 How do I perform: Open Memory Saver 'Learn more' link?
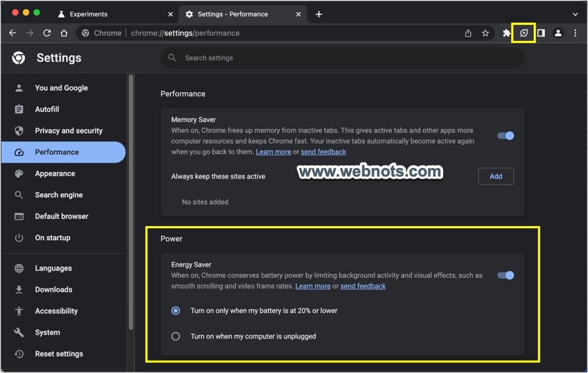pos(273,152)
